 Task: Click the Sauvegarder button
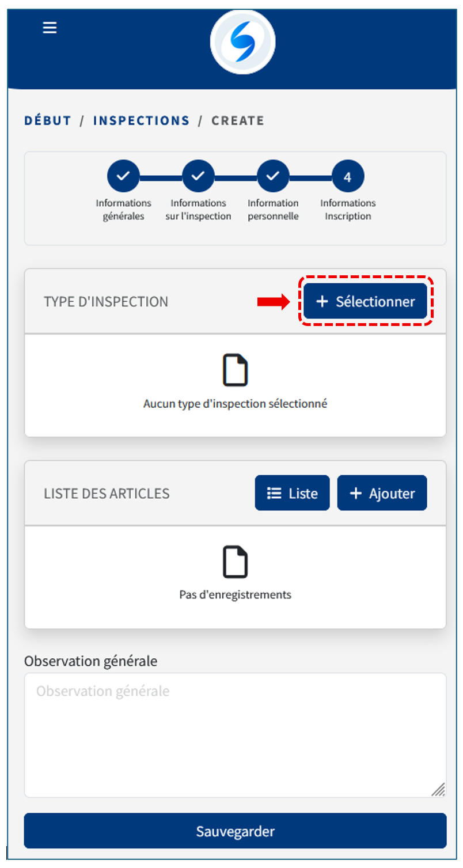click(235, 831)
